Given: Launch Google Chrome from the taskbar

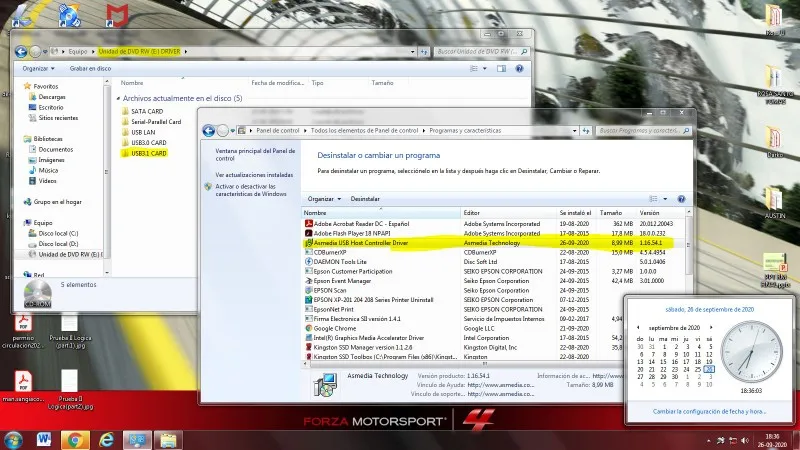Looking at the screenshot, I should pos(75,440).
